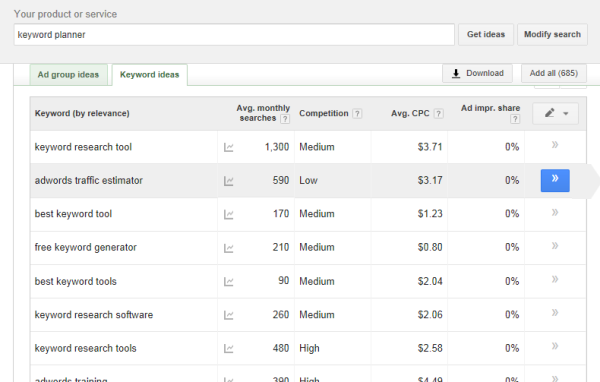Add keyword research software to plan
The width and height of the screenshot is (600, 382).
pos(555,312)
